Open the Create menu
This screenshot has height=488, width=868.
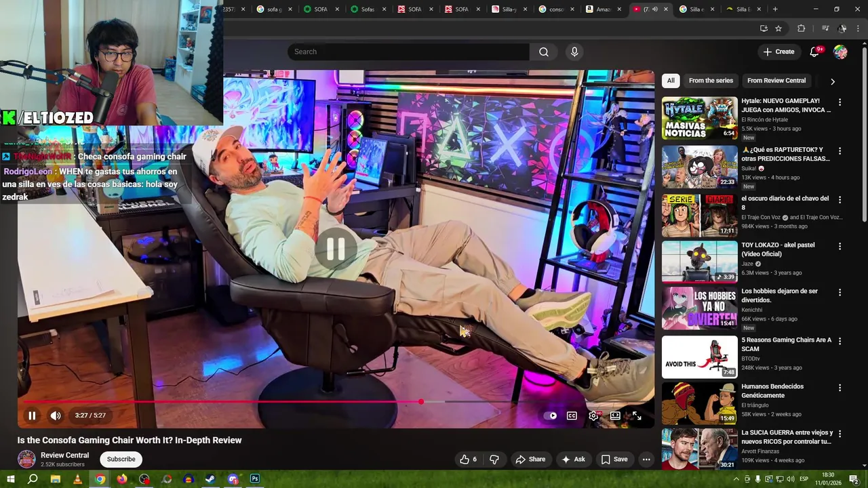point(778,52)
